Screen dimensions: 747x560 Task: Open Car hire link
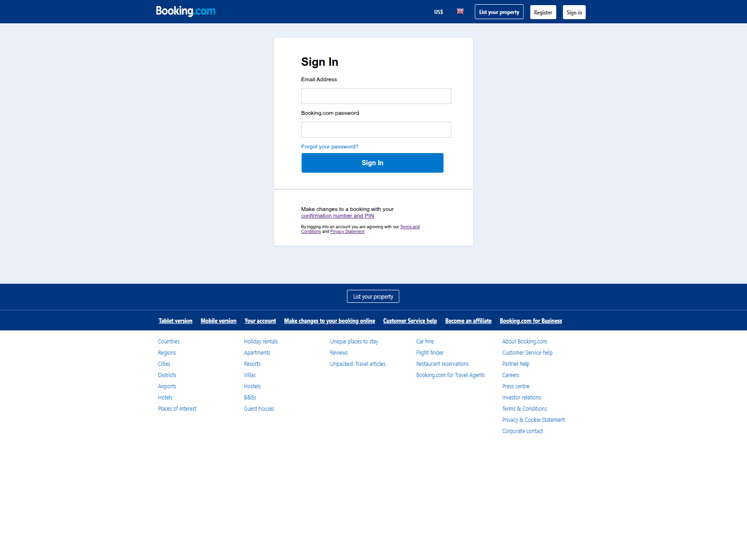point(425,342)
